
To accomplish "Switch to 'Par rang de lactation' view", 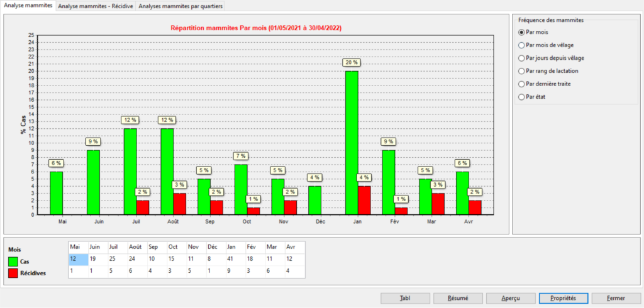I will click(521, 71).
